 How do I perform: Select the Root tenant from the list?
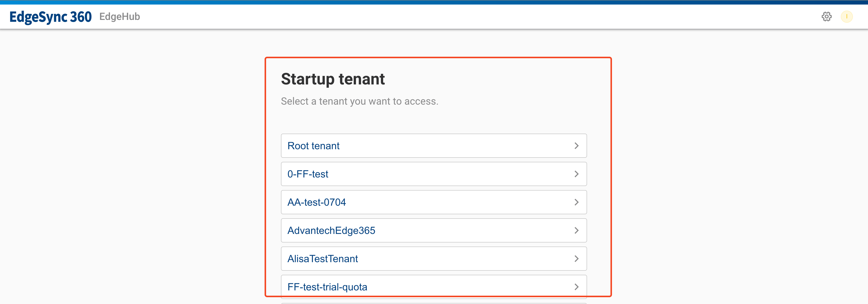click(313, 145)
